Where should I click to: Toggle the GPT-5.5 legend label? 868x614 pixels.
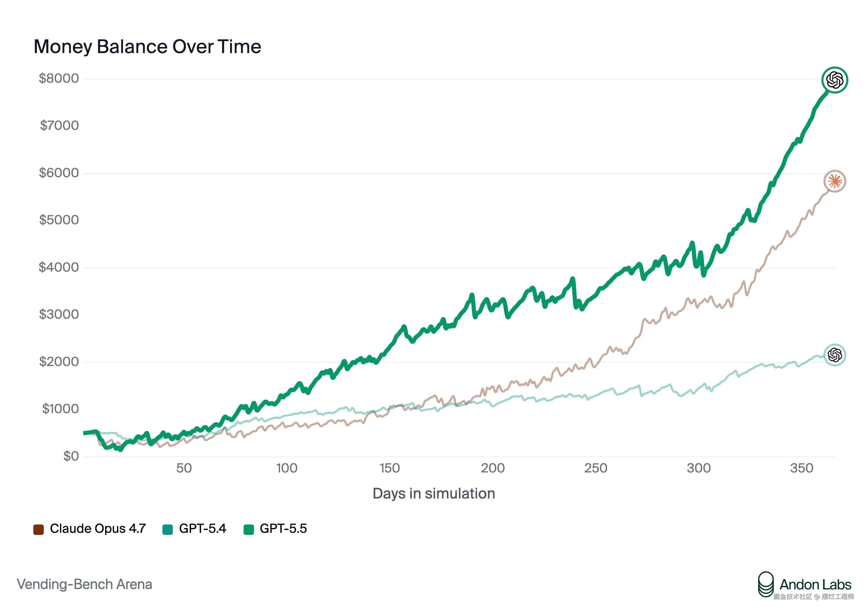point(283,529)
